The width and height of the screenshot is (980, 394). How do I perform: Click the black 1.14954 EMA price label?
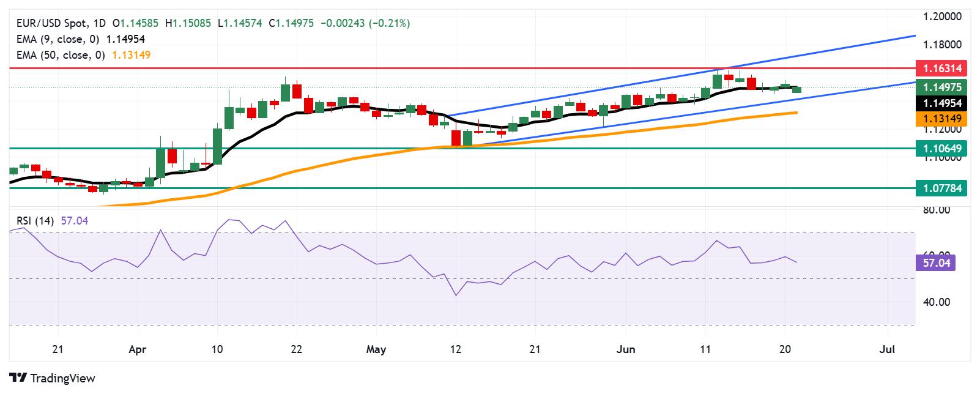[x=941, y=103]
